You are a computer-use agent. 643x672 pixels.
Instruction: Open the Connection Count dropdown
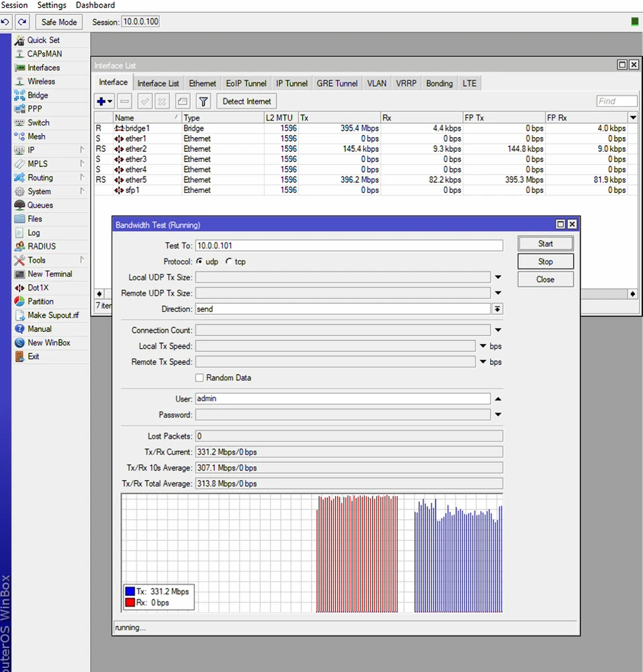click(498, 329)
